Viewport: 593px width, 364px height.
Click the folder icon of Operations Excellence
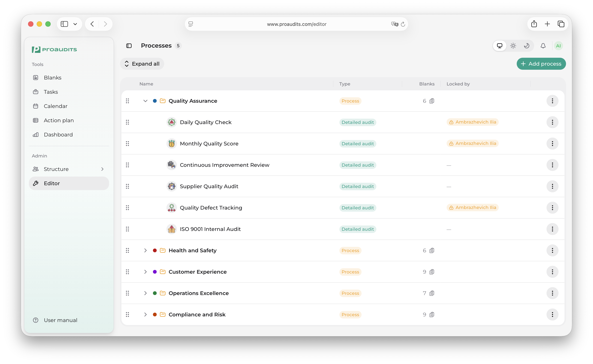pos(163,293)
